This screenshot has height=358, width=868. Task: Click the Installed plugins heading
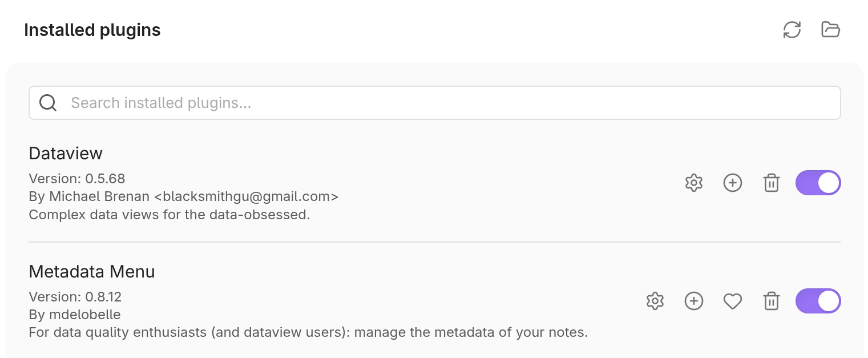[x=92, y=30]
